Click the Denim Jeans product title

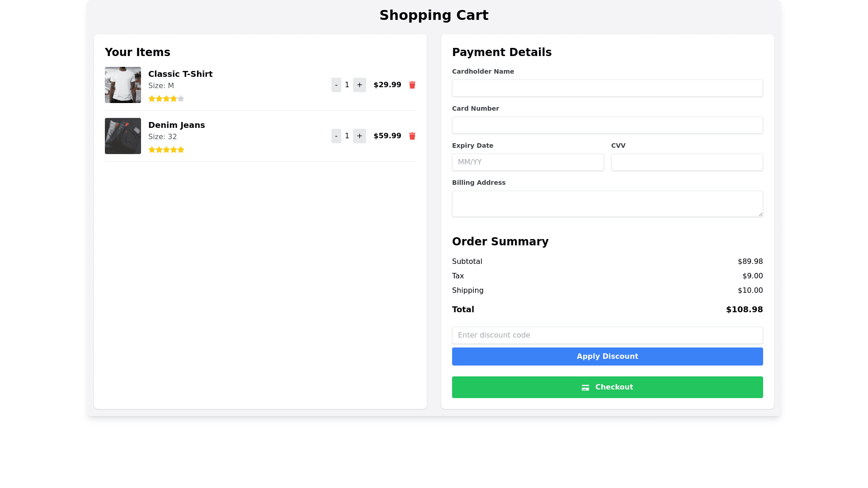pyautogui.click(x=176, y=125)
